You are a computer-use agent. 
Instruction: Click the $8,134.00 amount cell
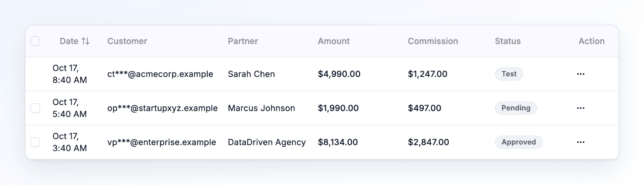(x=338, y=142)
